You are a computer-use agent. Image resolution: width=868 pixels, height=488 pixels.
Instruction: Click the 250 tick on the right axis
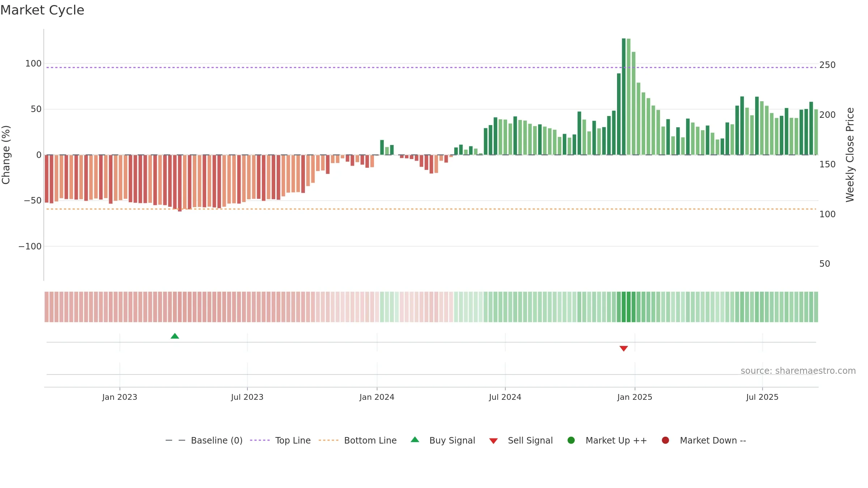coord(827,65)
